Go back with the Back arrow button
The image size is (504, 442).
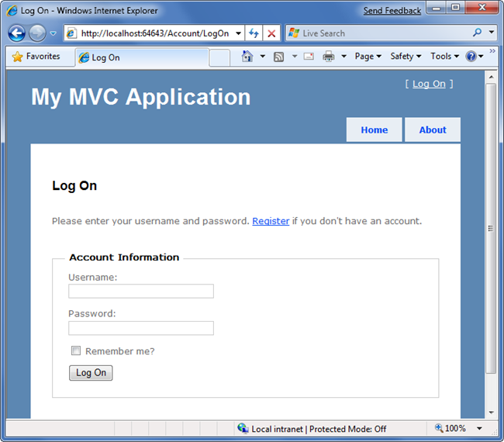tap(17, 33)
